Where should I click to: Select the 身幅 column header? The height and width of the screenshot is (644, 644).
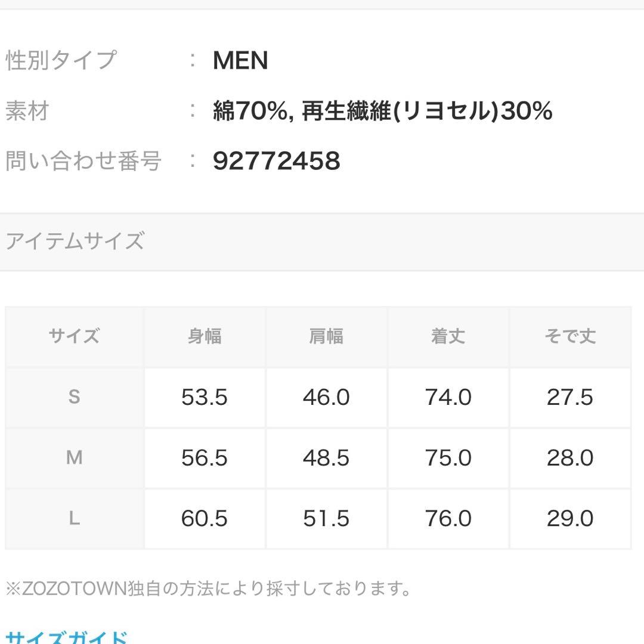tap(204, 336)
